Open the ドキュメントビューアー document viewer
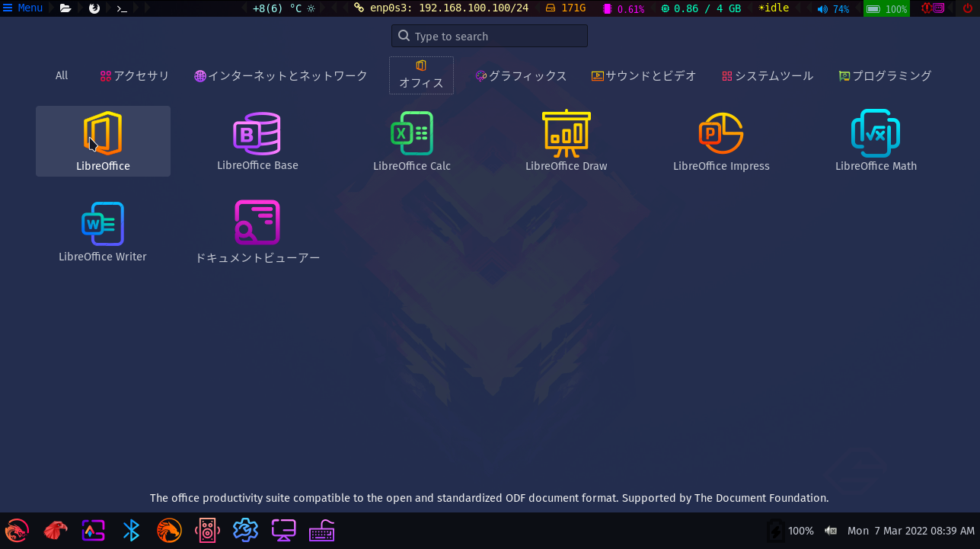This screenshot has width=980, height=549. point(257,232)
